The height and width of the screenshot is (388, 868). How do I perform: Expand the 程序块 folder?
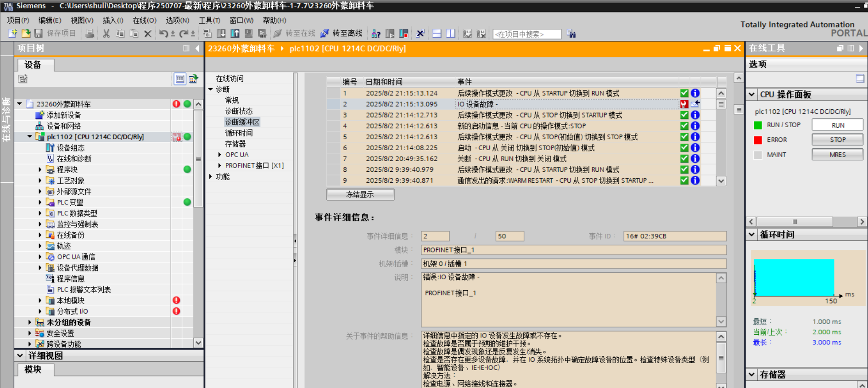point(40,169)
